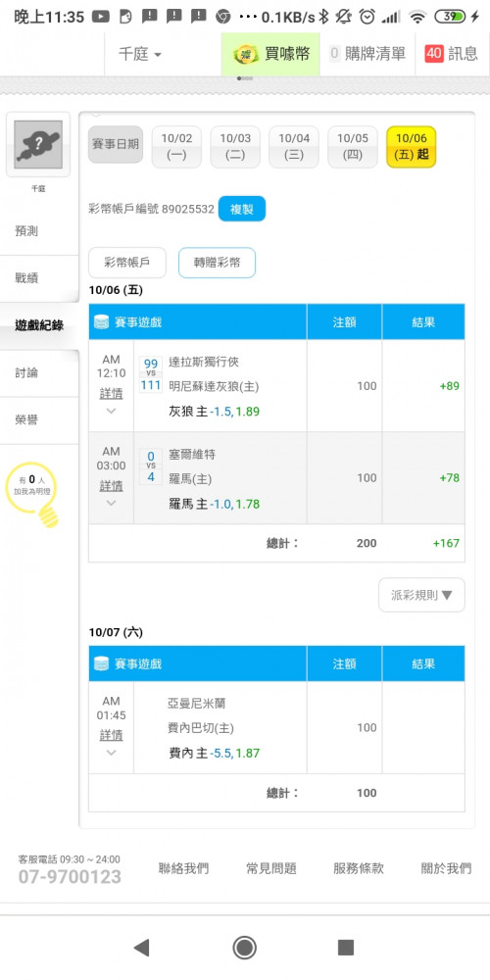
Task: Tap the Android recent apps square
Action: (x=346, y=948)
